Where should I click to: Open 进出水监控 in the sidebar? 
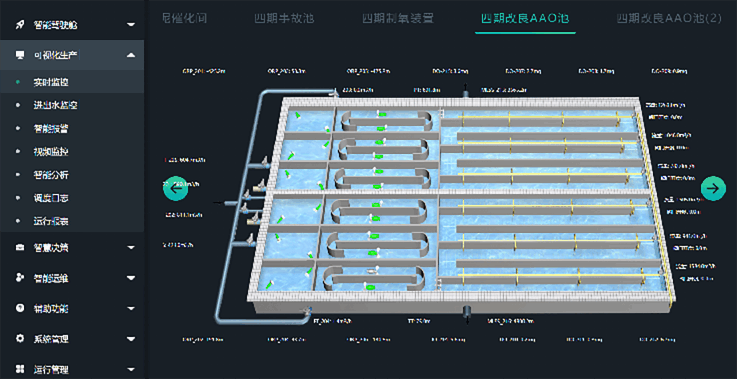[55, 105]
